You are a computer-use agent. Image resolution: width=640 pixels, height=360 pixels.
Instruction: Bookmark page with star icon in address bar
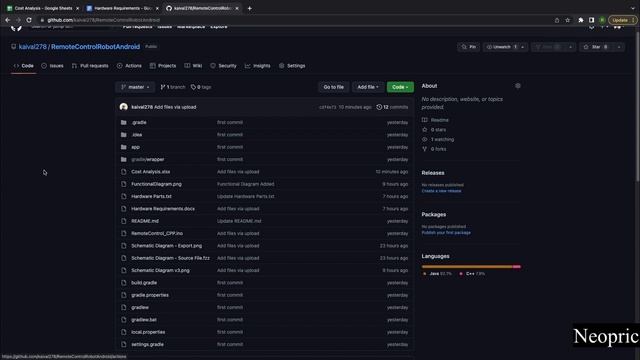(567, 20)
